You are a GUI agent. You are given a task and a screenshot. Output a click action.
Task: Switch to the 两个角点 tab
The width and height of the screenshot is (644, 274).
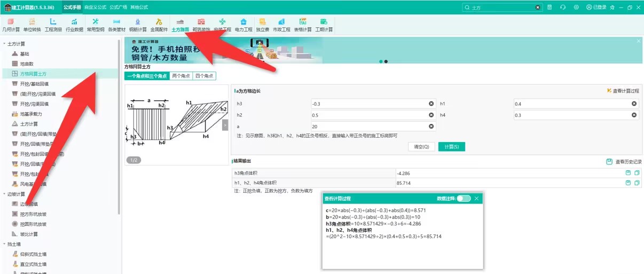click(x=181, y=76)
